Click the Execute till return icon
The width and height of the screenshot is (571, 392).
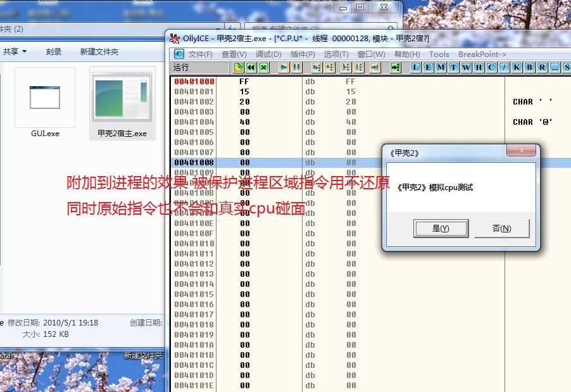(375, 67)
